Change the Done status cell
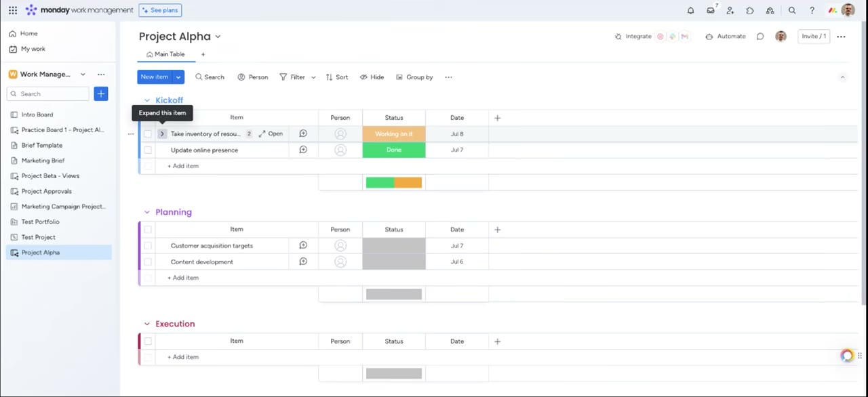 pyautogui.click(x=394, y=150)
